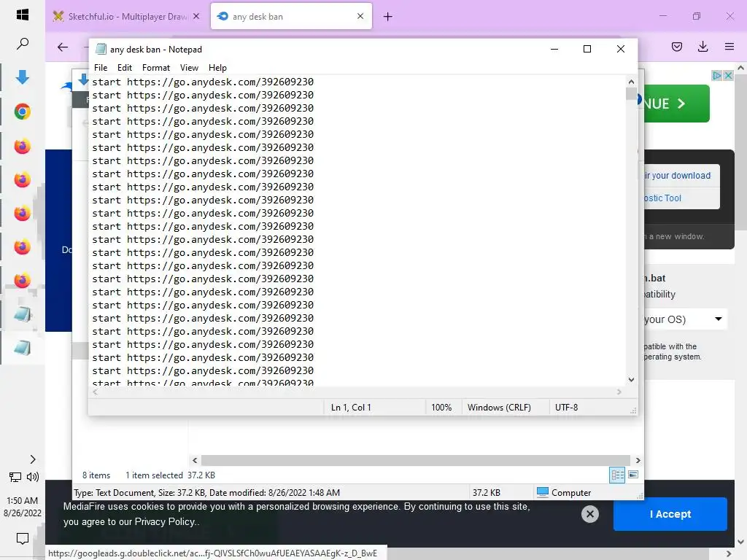Click 'Windows (CRLF)' in Notepad status bar
The height and width of the screenshot is (560, 747).
point(499,407)
